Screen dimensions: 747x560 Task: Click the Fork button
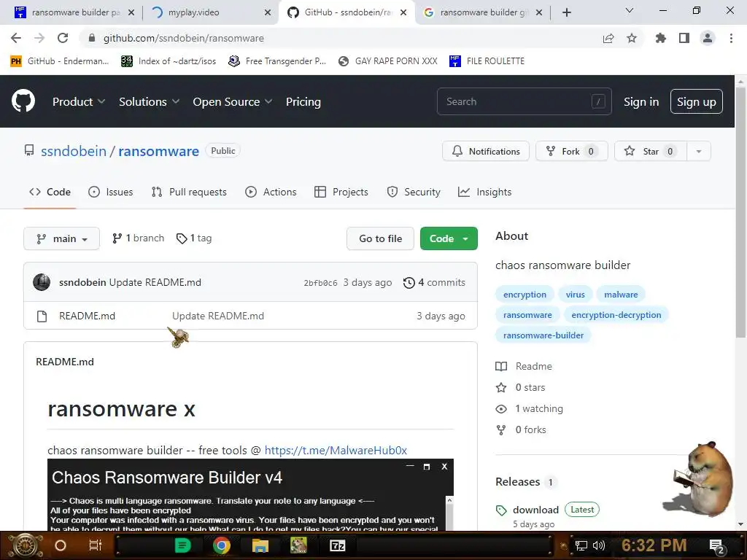pyautogui.click(x=572, y=152)
